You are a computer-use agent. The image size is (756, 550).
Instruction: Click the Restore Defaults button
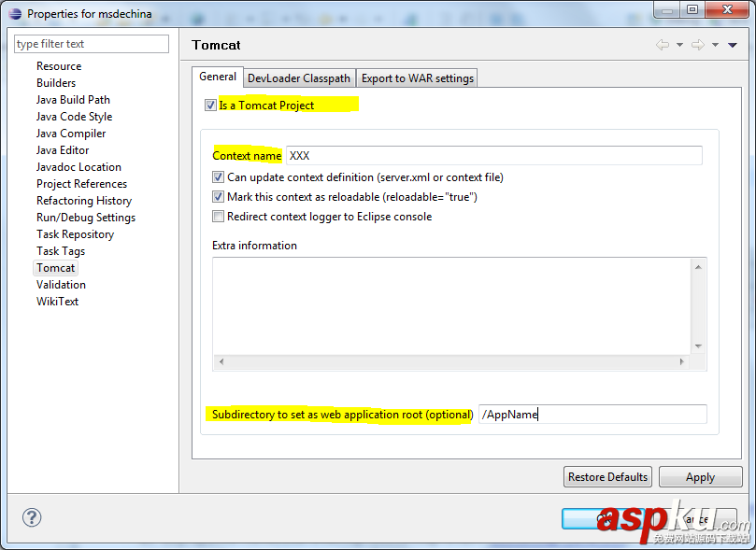607,477
